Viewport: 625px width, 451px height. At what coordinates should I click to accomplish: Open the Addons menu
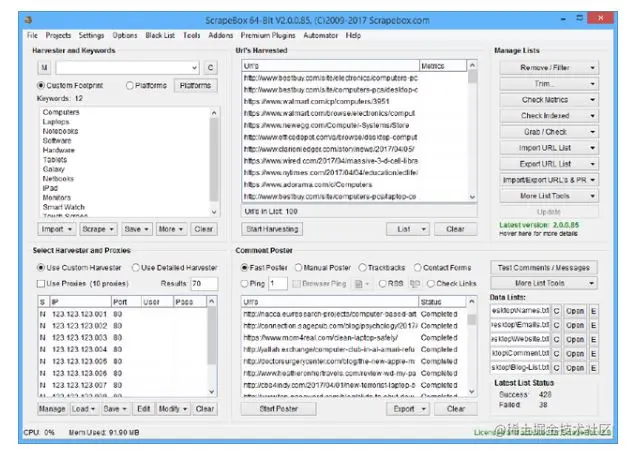[x=220, y=35]
